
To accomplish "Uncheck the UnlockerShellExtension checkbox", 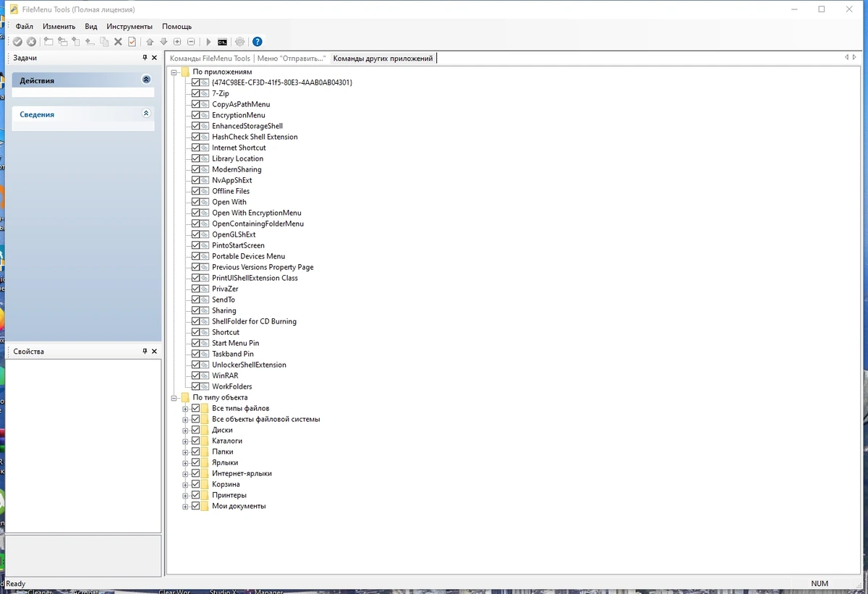I will pos(196,365).
